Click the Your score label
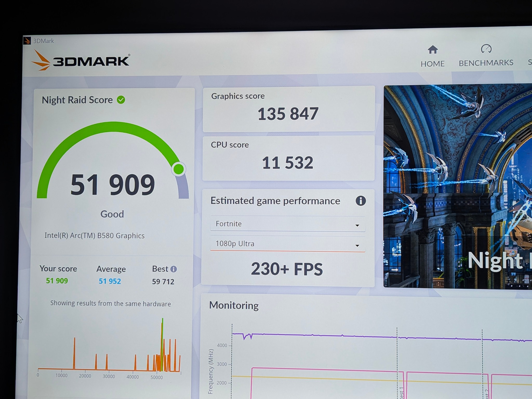This screenshot has height=399, width=532. pyautogui.click(x=58, y=269)
